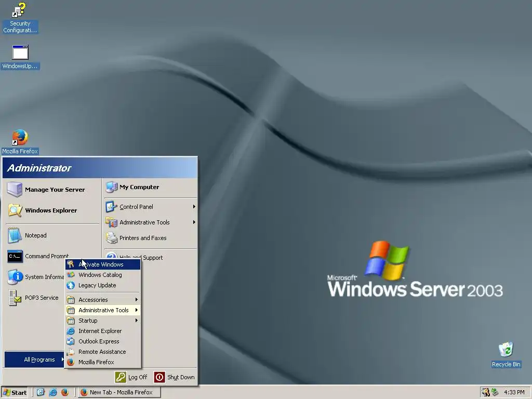Click the Start button
Image resolution: width=532 pixels, height=399 pixels.
click(15, 393)
